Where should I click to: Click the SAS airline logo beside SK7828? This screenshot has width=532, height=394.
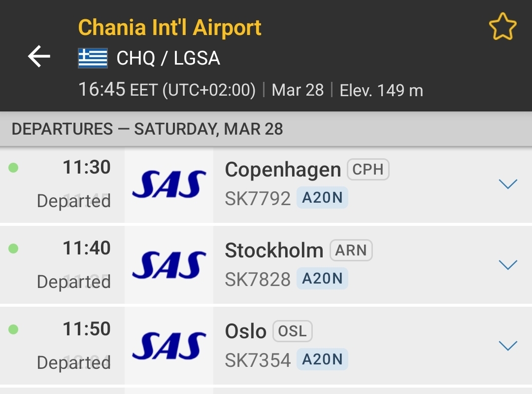point(168,264)
